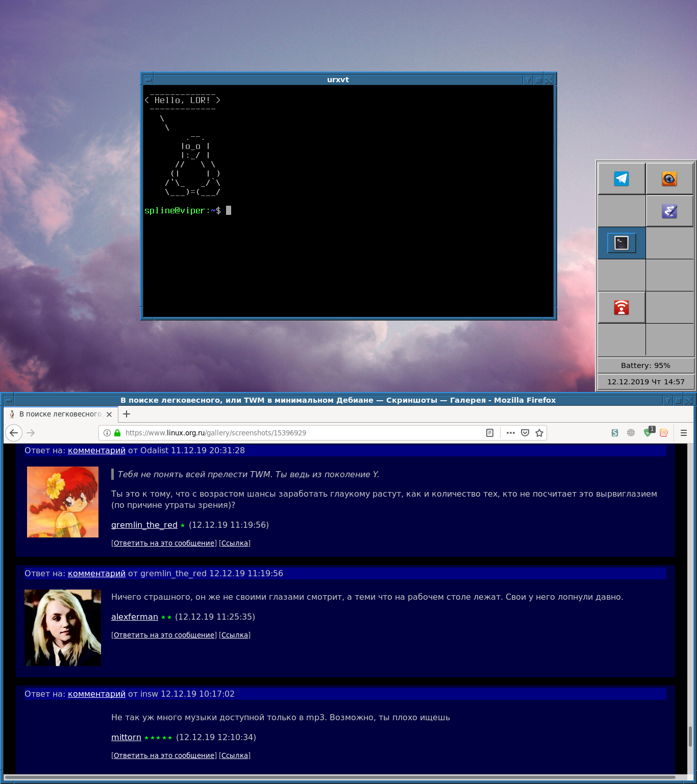The height and width of the screenshot is (784, 697).
Task: Open mittorn user profile
Action: (126, 737)
